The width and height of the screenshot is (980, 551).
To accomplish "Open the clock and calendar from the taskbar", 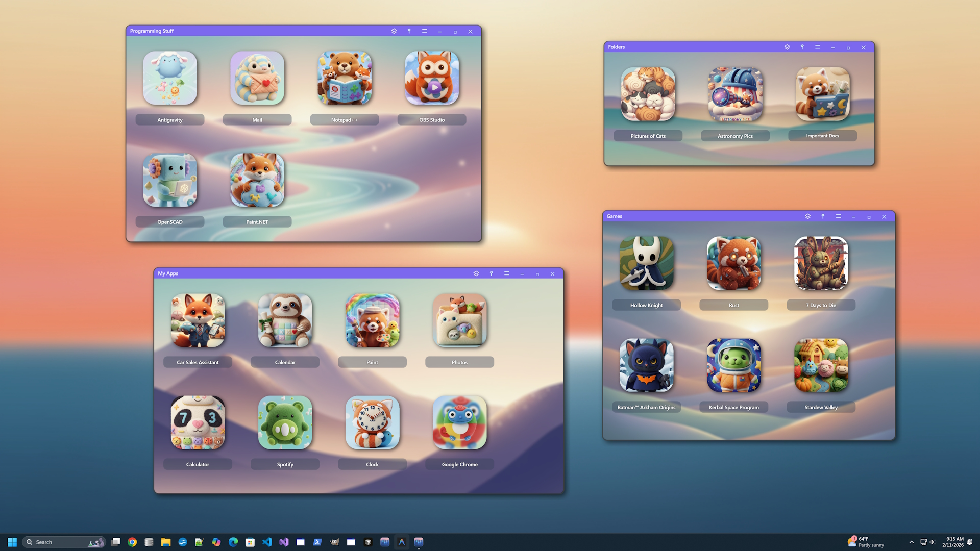I will [x=953, y=542].
